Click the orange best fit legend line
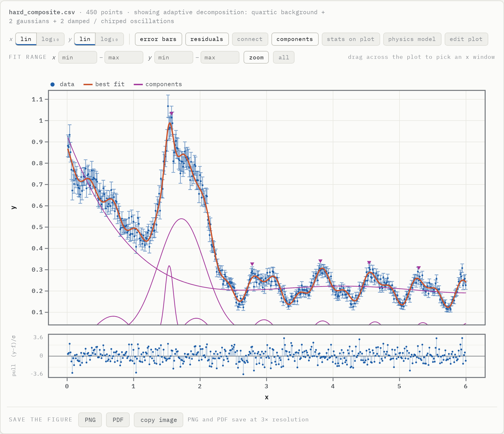This screenshot has width=504, height=434. (88, 84)
